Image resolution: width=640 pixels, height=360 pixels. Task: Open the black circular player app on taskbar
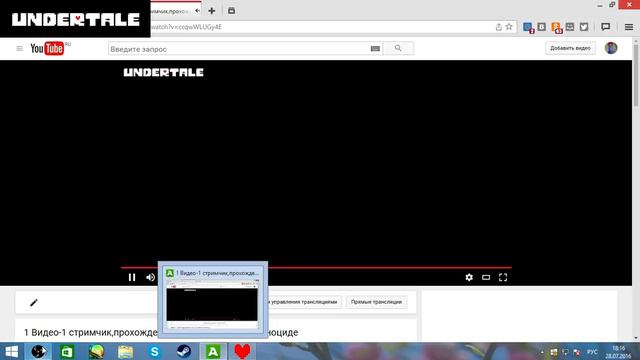click(x=38, y=351)
